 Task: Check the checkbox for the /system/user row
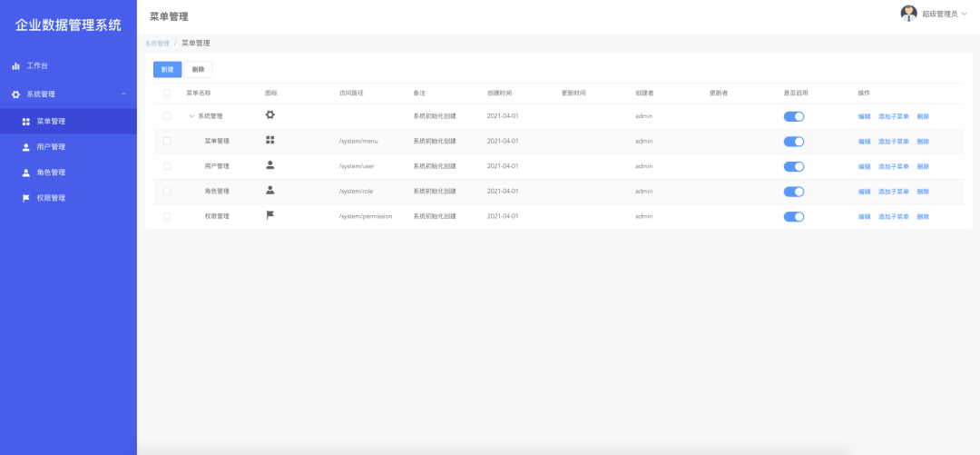(167, 166)
